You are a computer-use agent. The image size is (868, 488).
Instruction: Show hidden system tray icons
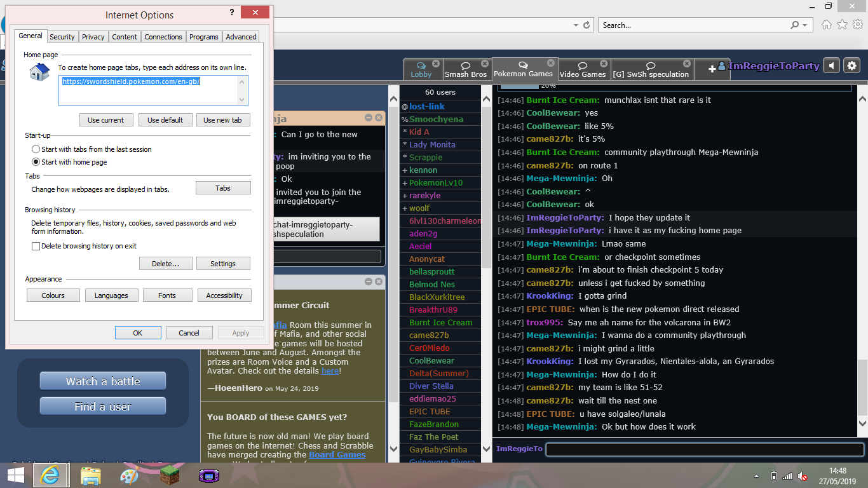[x=756, y=476]
